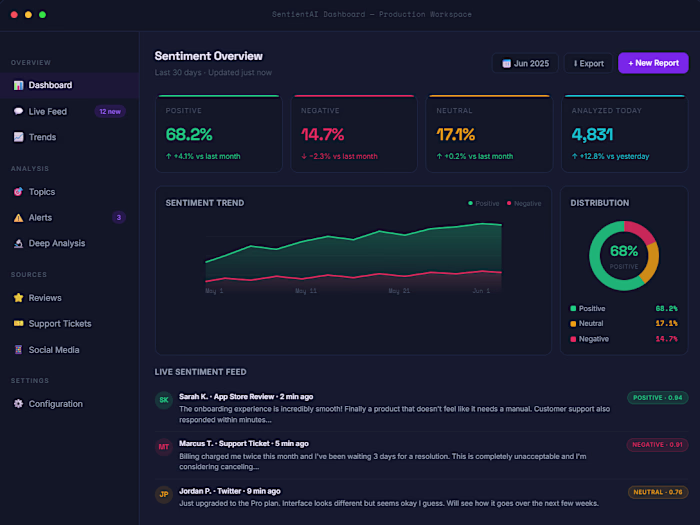This screenshot has height=525, width=700.
Task: Click the '+12.8% vs yesterday' text
Action: (610, 156)
